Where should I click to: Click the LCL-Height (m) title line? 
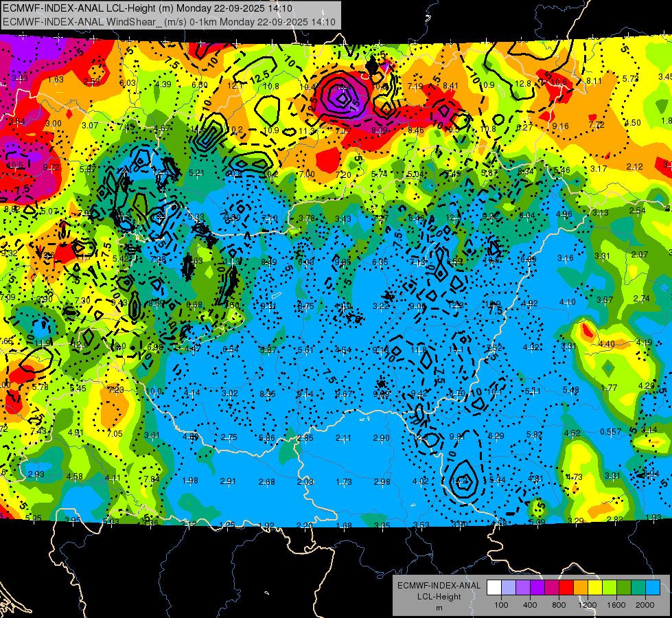point(148,8)
